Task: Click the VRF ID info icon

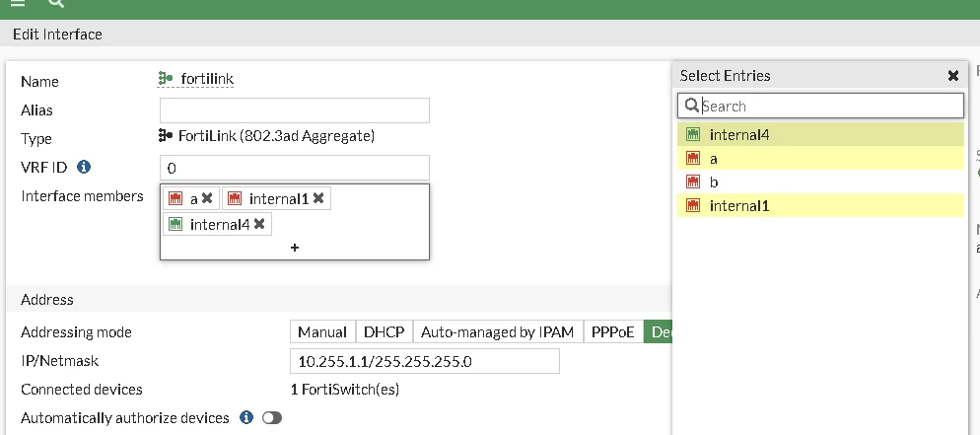Action: tap(84, 167)
